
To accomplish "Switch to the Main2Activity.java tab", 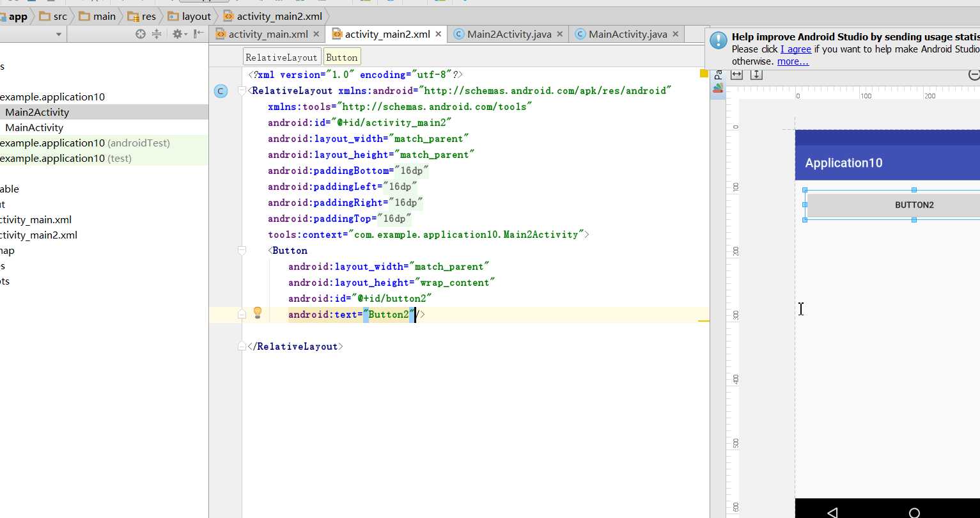I will [509, 34].
